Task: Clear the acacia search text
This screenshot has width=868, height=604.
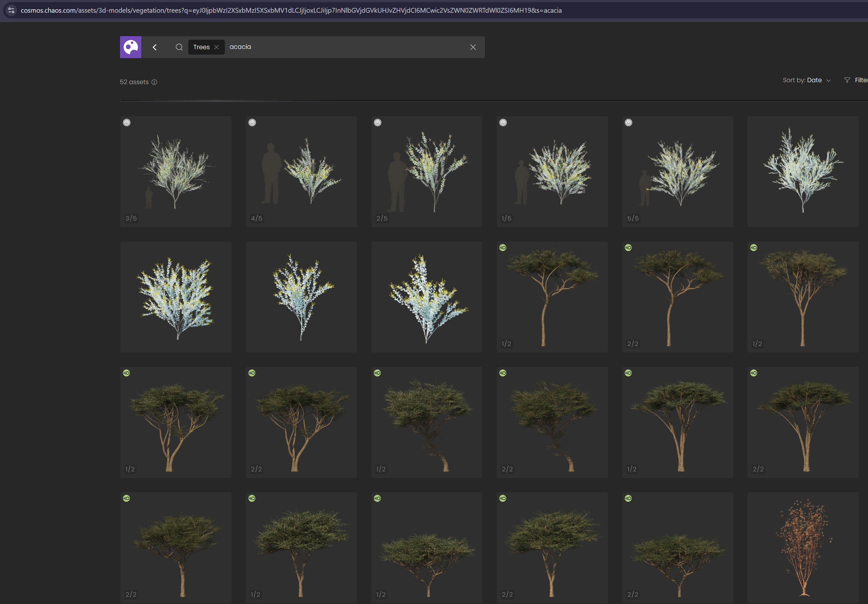Action: click(x=473, y=47)
